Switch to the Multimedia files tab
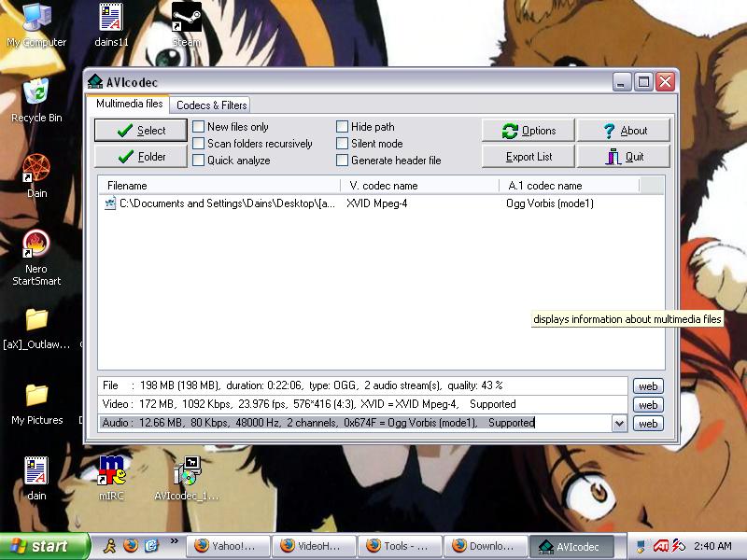 coord(129,104)
